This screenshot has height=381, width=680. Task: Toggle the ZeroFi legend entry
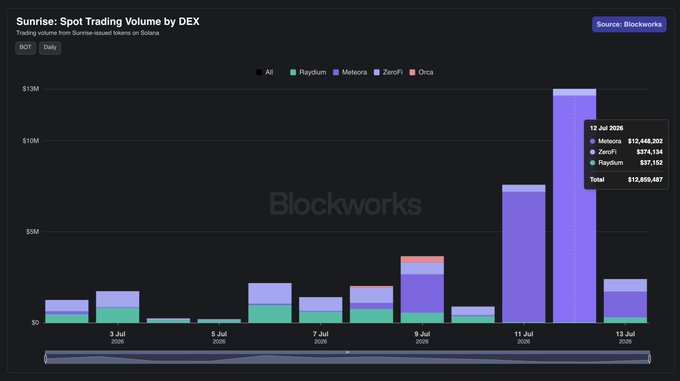point(388,72)
